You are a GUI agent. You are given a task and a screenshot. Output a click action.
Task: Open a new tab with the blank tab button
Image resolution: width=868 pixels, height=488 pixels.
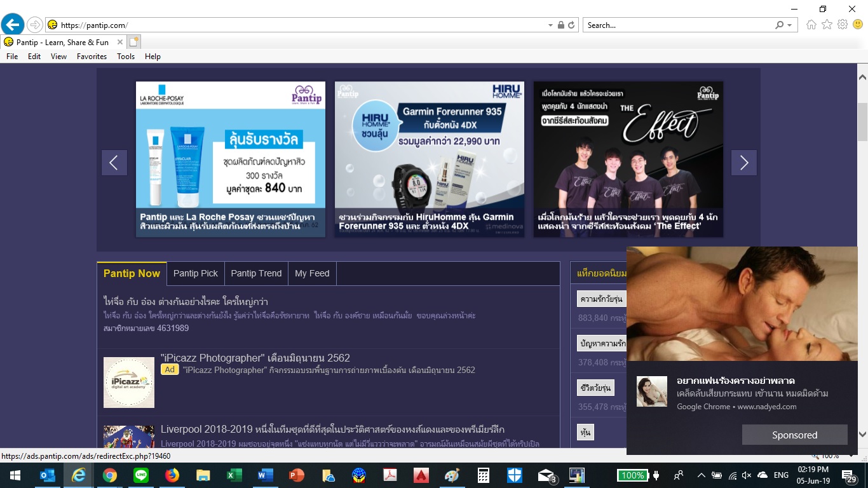pos(133,42)
